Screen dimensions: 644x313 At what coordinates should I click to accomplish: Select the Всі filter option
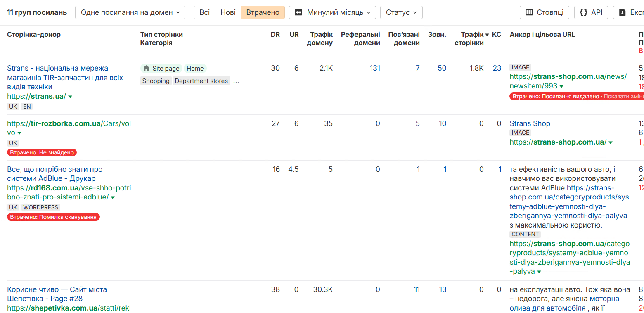tap(204, 12)
